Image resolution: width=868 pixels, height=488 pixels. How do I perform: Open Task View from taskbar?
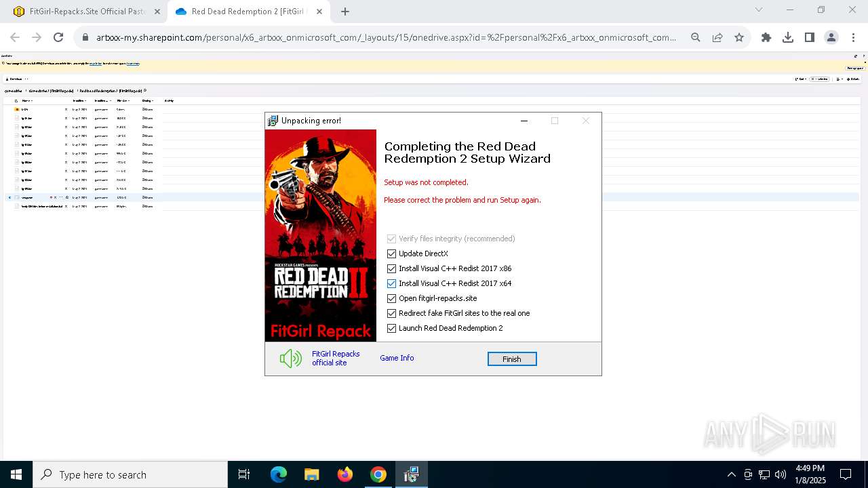click(244, 474)
